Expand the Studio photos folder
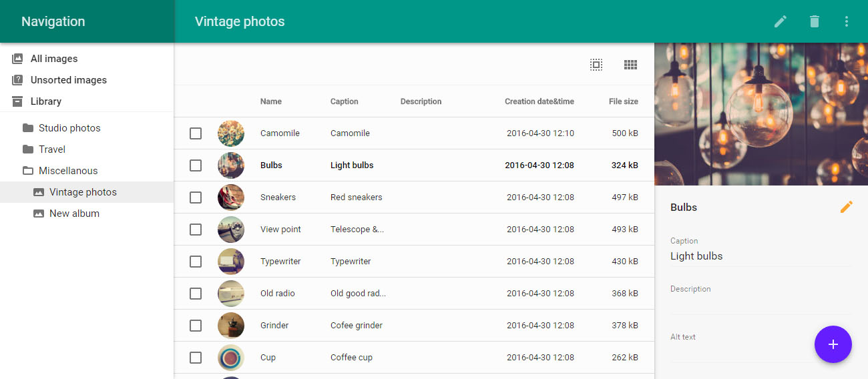868x379 pixels. point(28,128)
